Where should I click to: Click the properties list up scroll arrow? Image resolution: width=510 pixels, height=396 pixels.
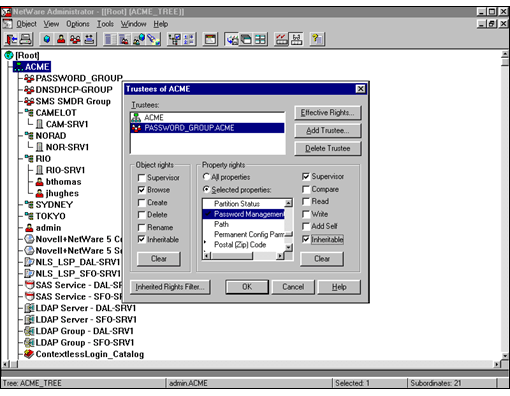tap(289, 203)
